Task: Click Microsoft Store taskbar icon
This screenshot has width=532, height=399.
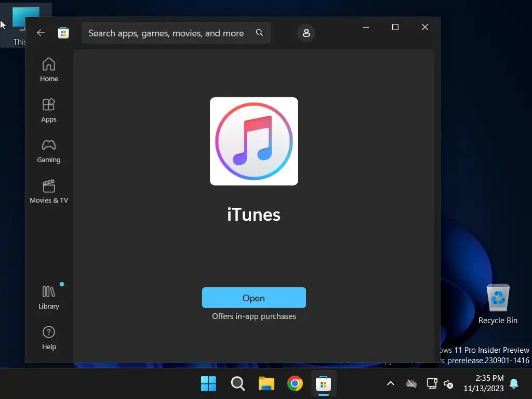Action: (323, 384)
